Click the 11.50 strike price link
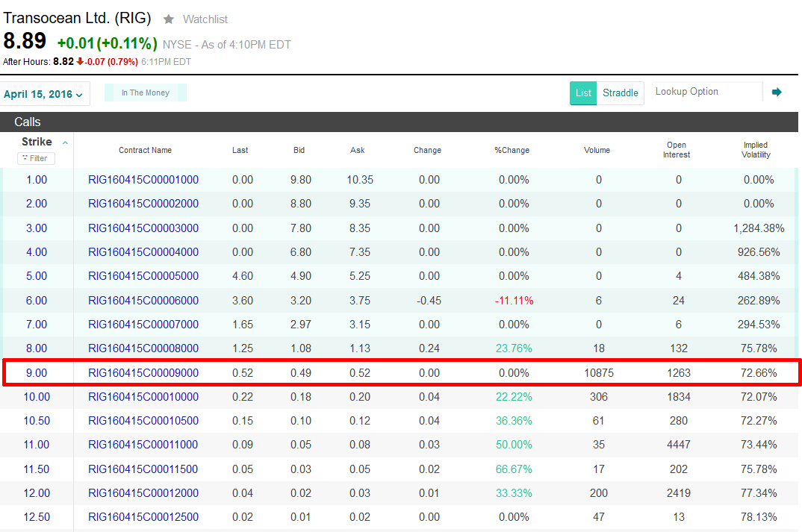The image size is (802, 532). pos(37,469)
